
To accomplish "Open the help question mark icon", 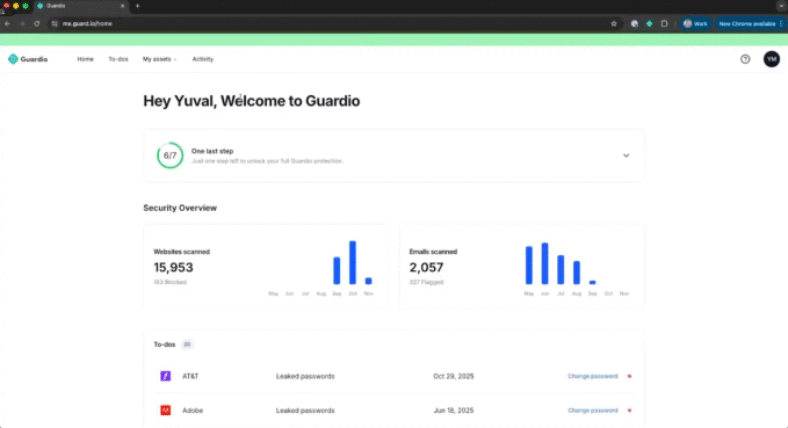I will [x=744, y=59].
